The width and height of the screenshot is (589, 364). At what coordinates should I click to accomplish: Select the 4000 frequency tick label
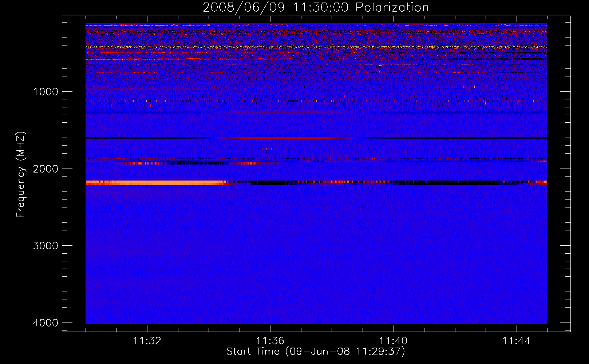pyautogui.click(x=46, y=323)
